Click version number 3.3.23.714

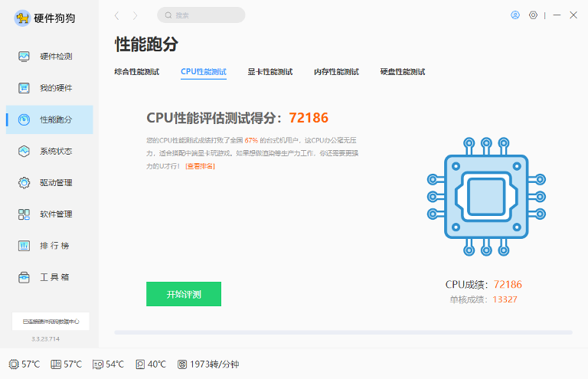coord(45,339)
